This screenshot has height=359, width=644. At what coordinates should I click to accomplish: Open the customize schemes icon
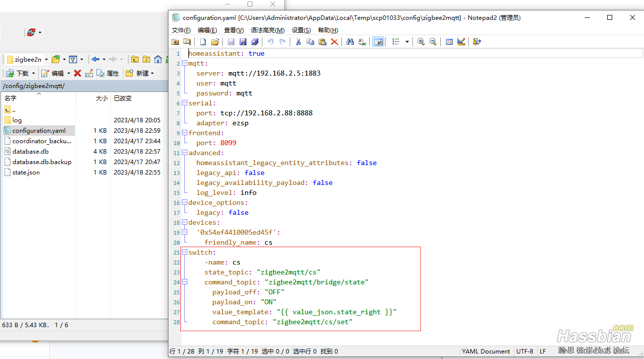(461, 42)
